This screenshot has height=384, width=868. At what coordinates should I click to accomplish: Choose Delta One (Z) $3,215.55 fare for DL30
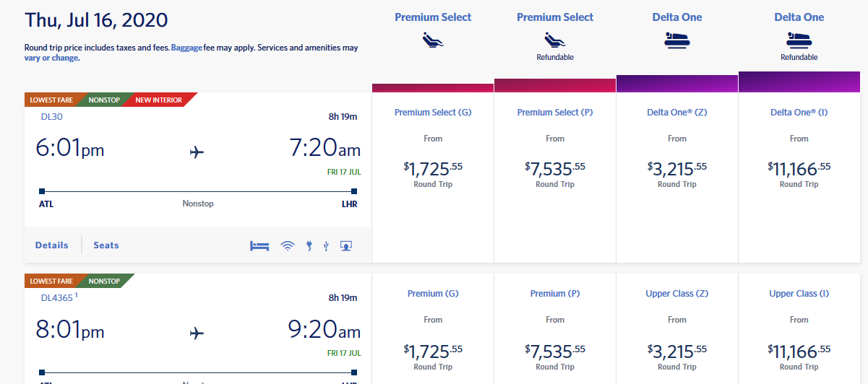tap(677, 178)
